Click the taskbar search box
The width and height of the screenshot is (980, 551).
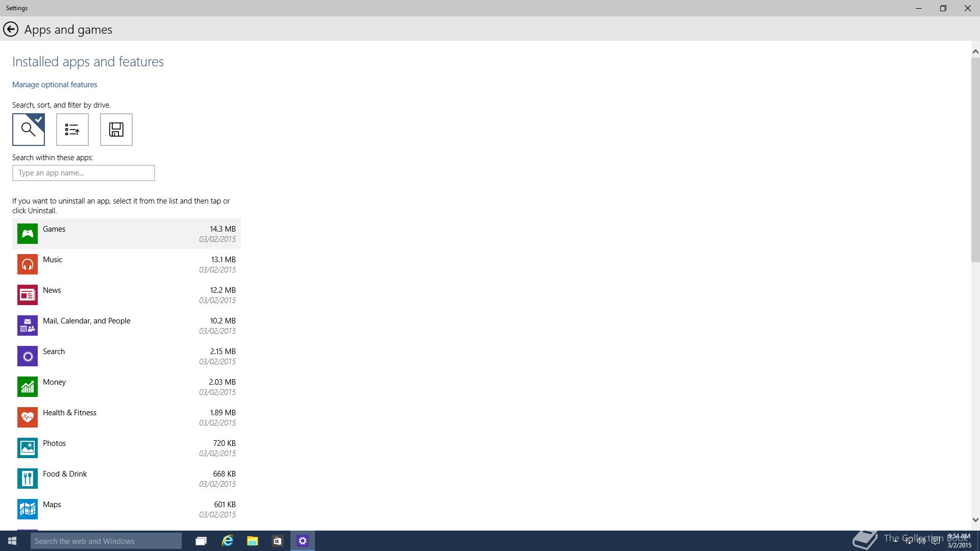pos(106,541)
